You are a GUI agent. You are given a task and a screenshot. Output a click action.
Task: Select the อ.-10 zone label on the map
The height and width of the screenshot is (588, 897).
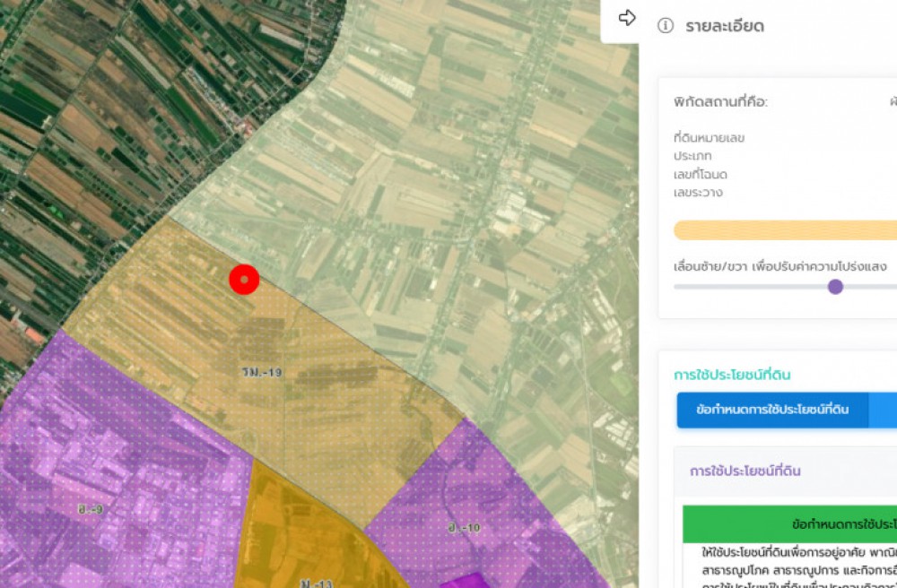click(464, 528)
